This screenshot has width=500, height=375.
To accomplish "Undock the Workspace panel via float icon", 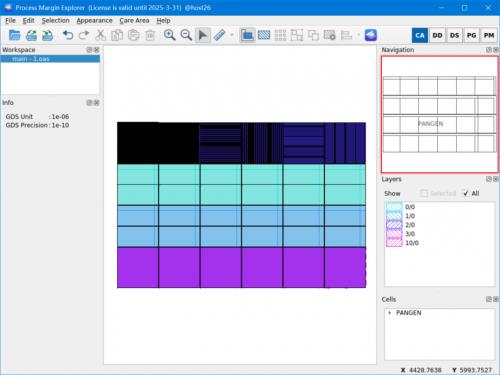I will tap(89, 50).
